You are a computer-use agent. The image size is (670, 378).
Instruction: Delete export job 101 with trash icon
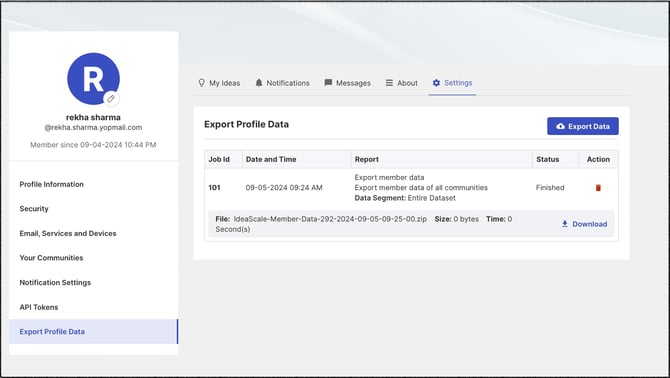click(x=598, y=188)
